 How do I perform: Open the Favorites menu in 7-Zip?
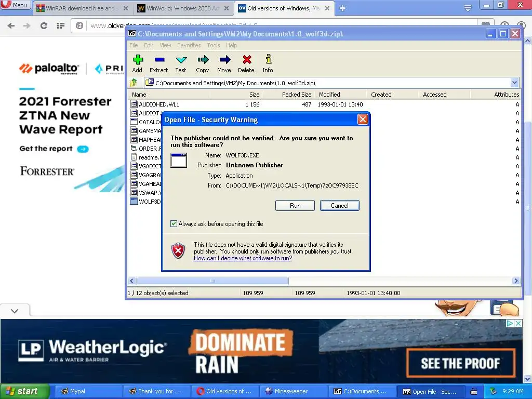189,45
